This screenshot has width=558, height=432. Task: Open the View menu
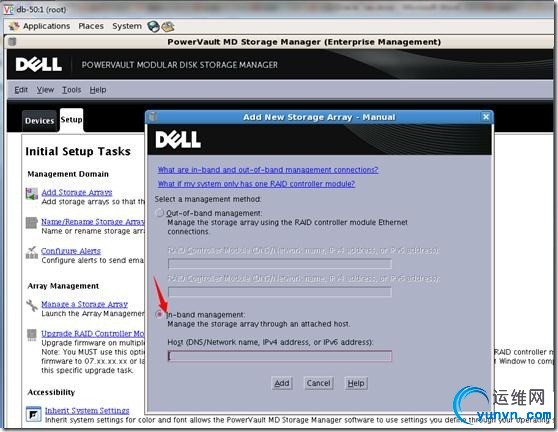tap(45, 90)
